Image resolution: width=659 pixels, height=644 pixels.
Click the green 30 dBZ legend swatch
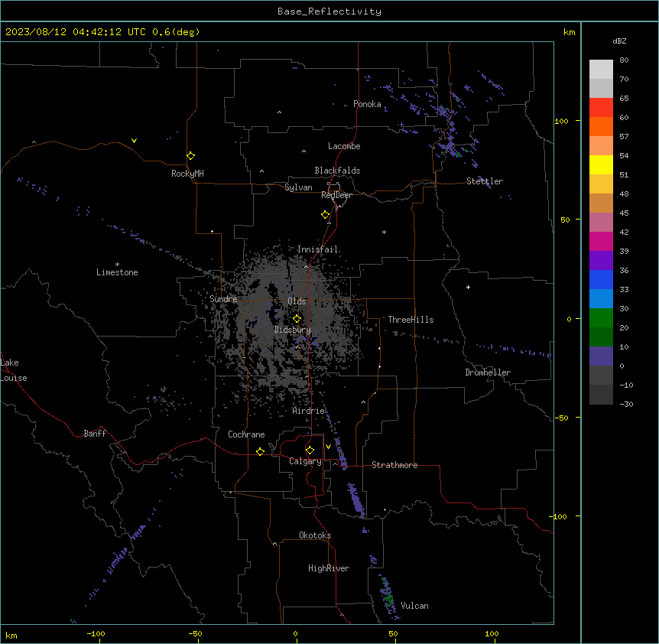pos(601,318)
